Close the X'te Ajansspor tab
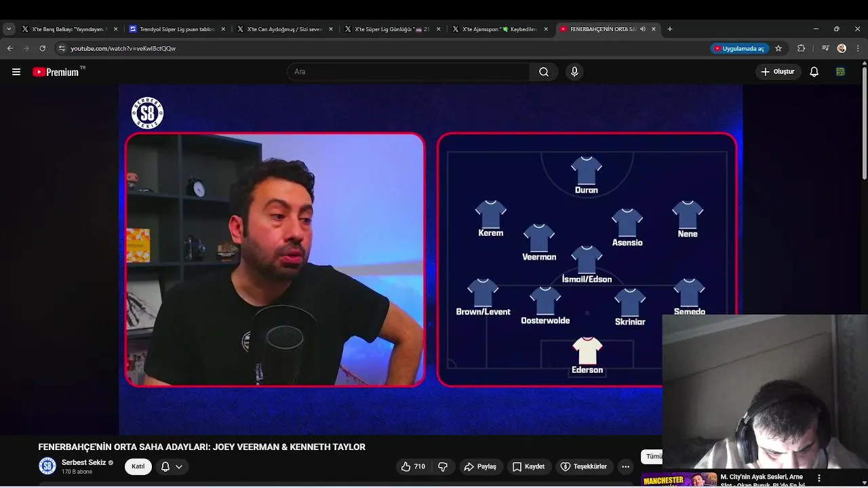This screenshot has width=868, height=488. tap(546, 29)
